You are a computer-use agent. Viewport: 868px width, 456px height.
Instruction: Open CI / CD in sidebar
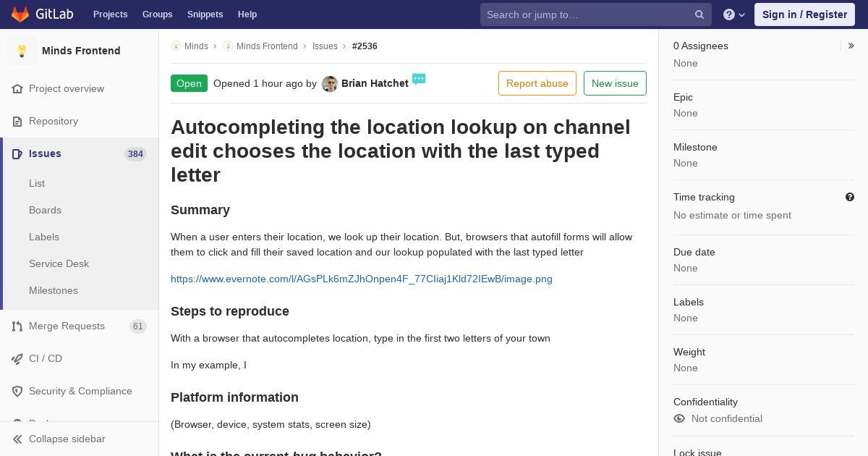tap(46, 358)
